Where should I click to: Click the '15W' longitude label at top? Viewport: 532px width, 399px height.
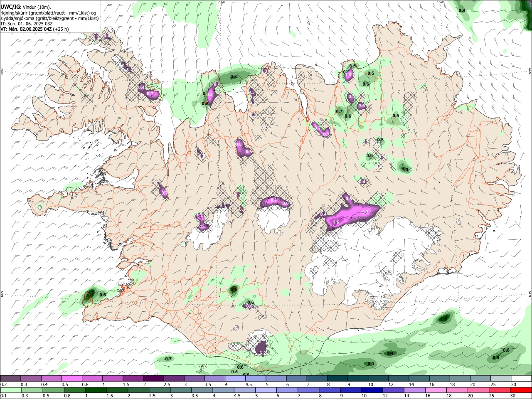coord(441,2)
